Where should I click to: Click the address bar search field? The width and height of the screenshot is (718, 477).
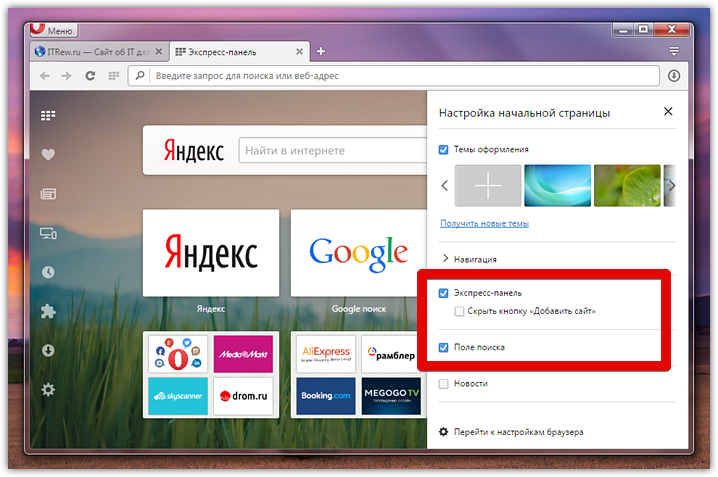pyautogui.click(x=394, y=76)
